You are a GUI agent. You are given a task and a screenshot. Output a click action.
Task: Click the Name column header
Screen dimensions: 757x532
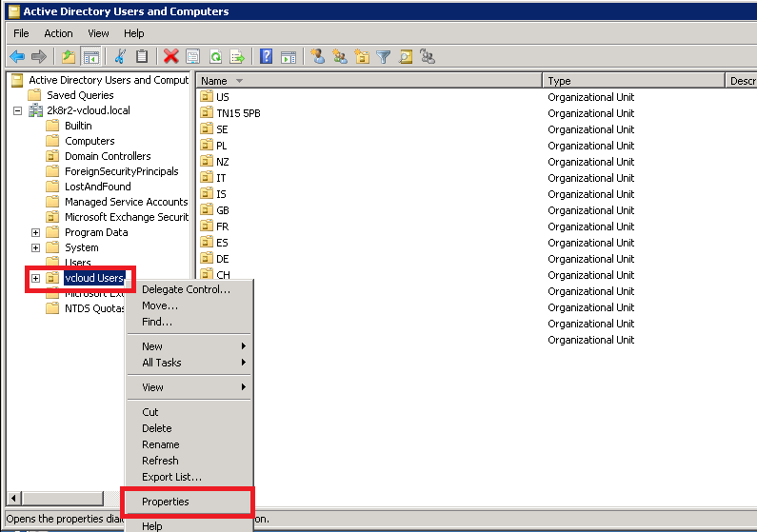click(x=369, y=81)
